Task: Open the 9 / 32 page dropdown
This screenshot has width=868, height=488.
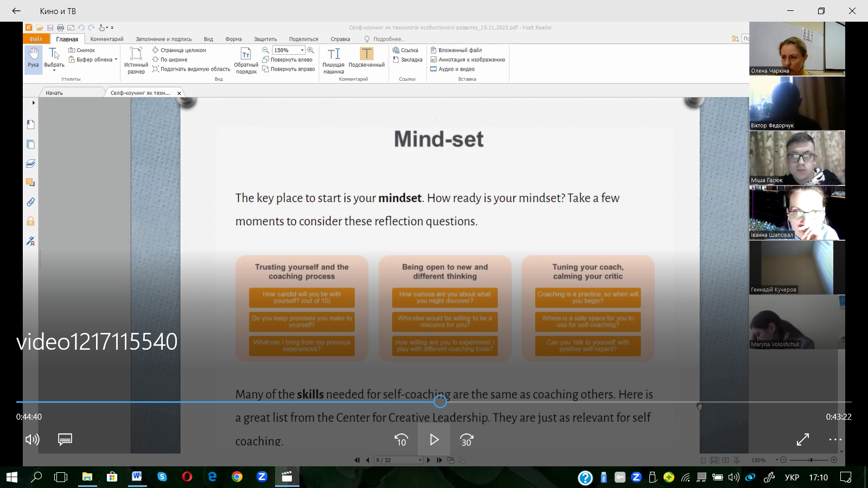Action: coord(420,460)
